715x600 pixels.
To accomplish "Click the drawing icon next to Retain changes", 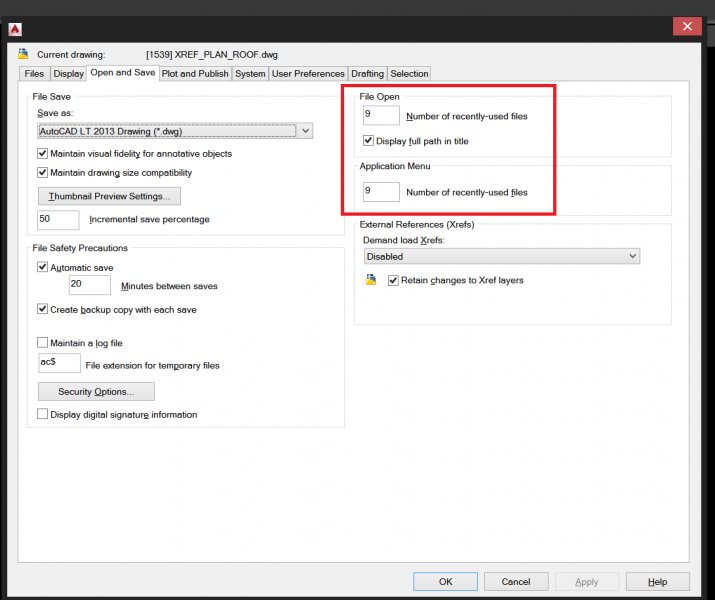I will [371, 279].
